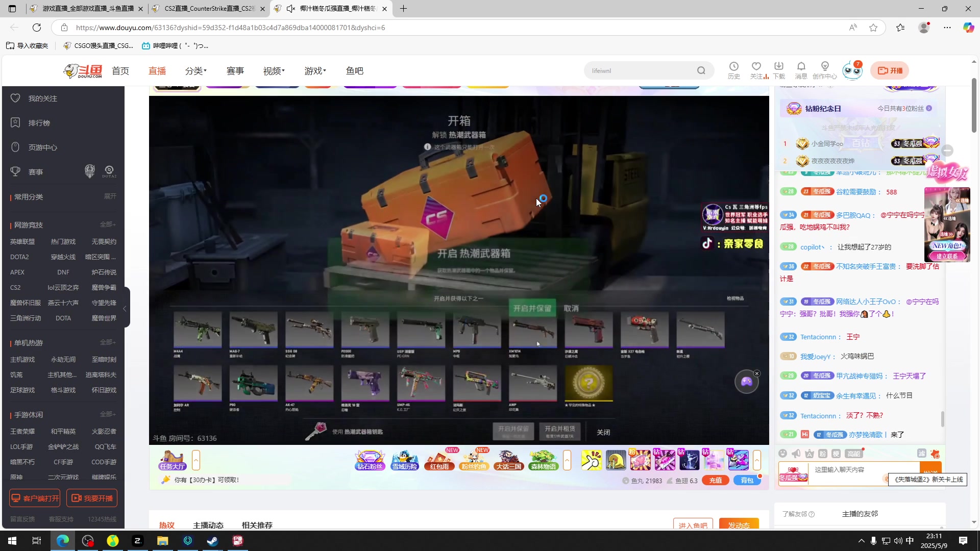
Task: Open the 任务大厅 task hall icon
Action: pyautogui.click(x=173, y=460)
